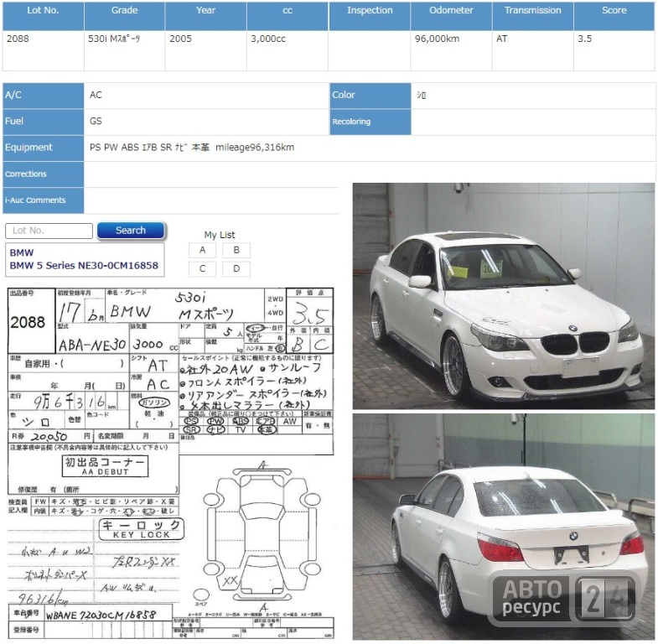
Task: Click the Year column header
Action: point(205,16)
